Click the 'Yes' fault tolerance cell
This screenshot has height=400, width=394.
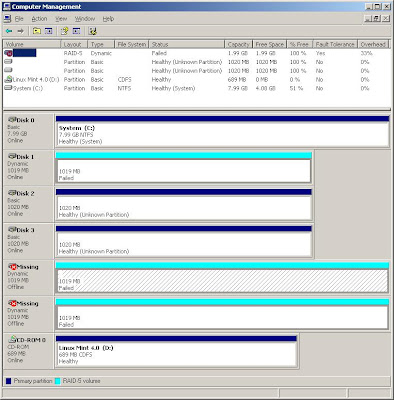coord(320,53)
